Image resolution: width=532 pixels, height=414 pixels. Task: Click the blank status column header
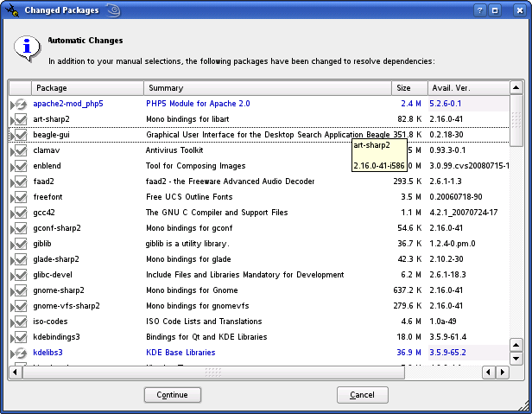20,88
